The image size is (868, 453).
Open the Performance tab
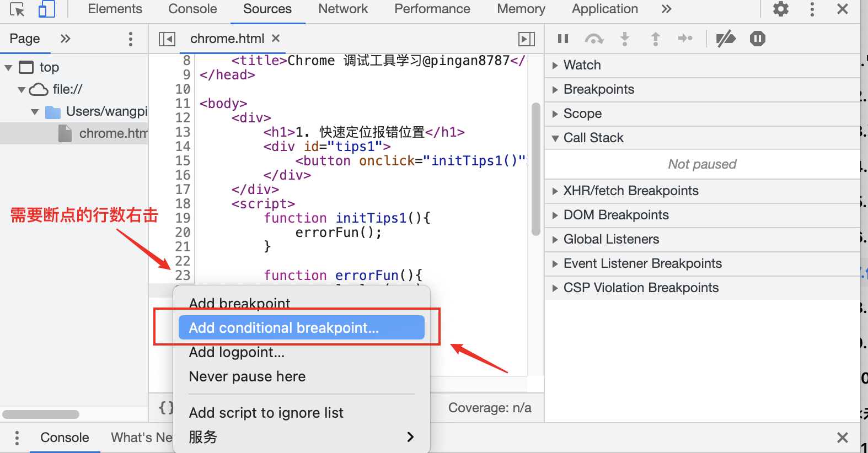coord(432,9)
